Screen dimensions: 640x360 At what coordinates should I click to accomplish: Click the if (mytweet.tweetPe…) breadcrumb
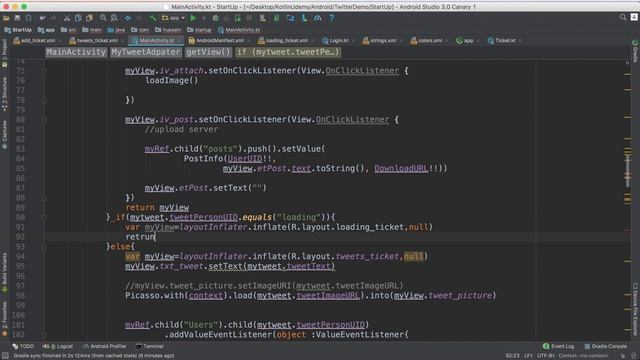coord(288,52)
